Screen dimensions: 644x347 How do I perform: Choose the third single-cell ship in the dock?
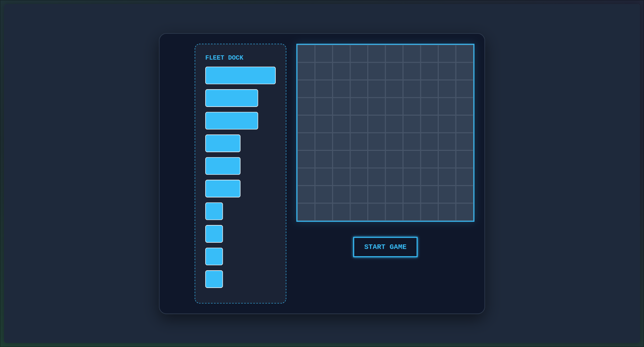click(x=214, y=256)
